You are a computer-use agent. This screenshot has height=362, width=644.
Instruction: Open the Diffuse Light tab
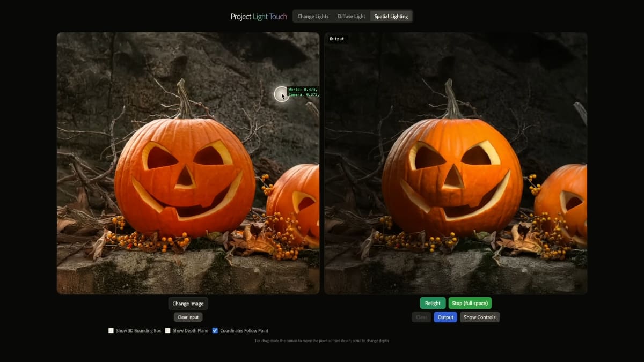(352, 16)
